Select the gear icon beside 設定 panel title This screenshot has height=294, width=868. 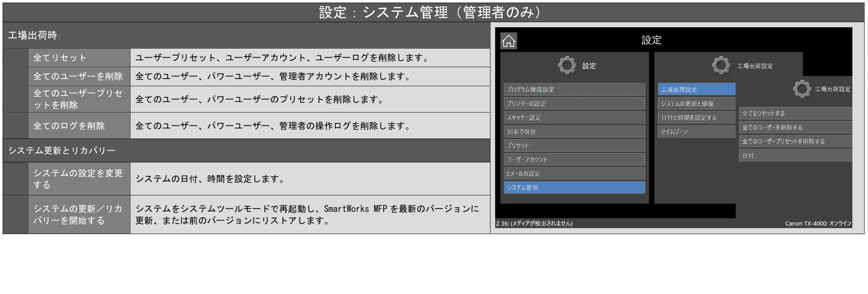(567, 66)
